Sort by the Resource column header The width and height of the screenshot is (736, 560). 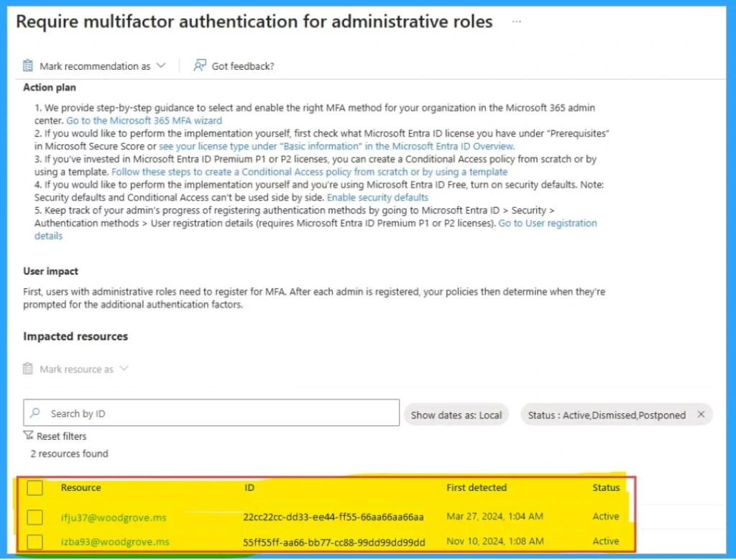[80, 487]
